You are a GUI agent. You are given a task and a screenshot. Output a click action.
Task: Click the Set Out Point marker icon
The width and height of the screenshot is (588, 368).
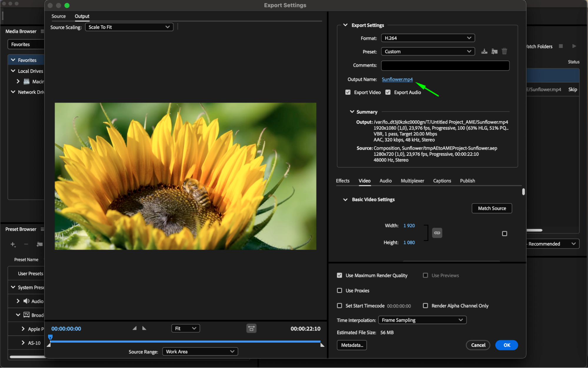(x=144, y=328)
